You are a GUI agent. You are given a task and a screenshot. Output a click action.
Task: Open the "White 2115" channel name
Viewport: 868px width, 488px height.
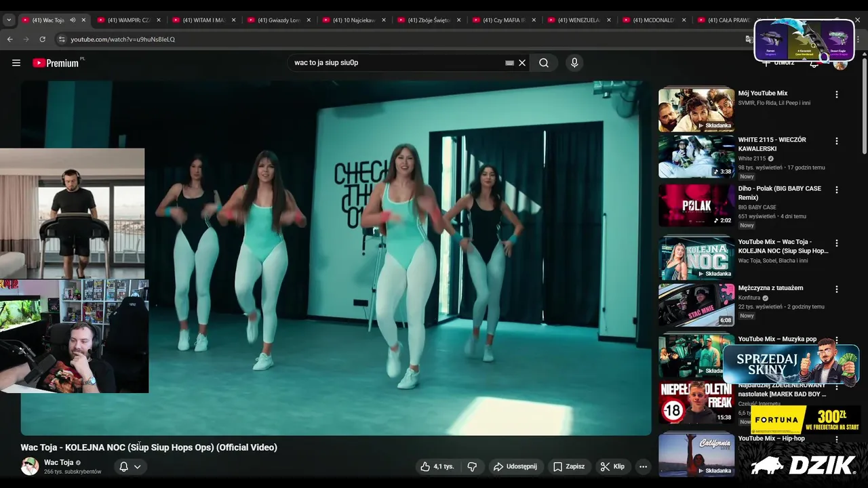[752, 159]
